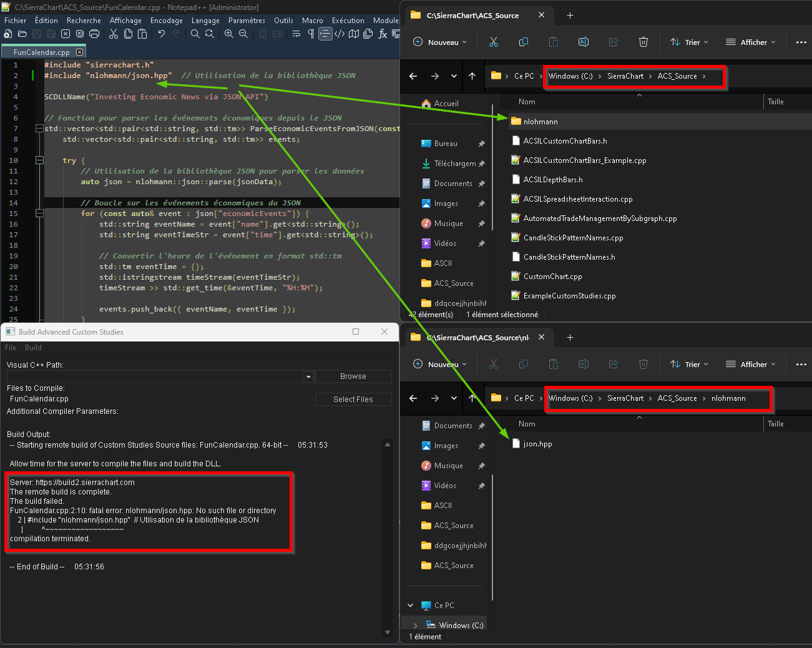Image resolution: width=812 pixels, height=648 pixels.
Task: Go up one folder in upper Explorer
Action: [x=472, y=76]
